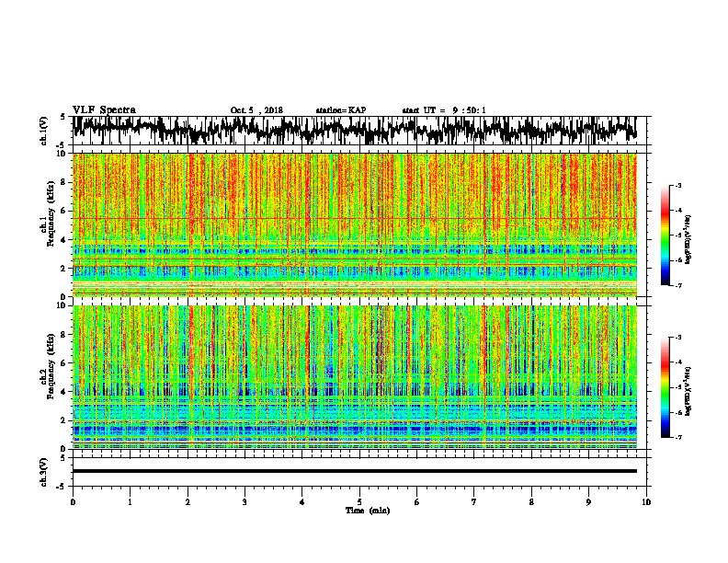Image resolution: width=728 pixels, height=563 pixels.
Task: Click the "4" tick on the time axis
Action: point(302,501)
